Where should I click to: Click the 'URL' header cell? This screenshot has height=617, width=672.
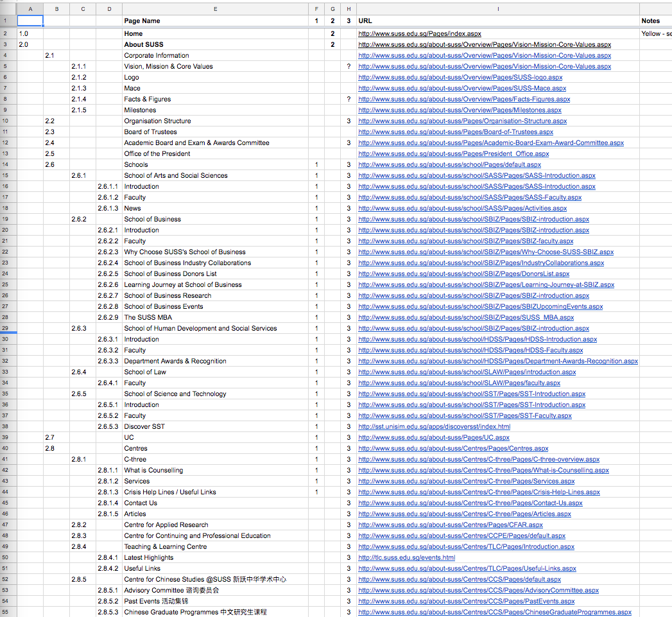[497, 21]
